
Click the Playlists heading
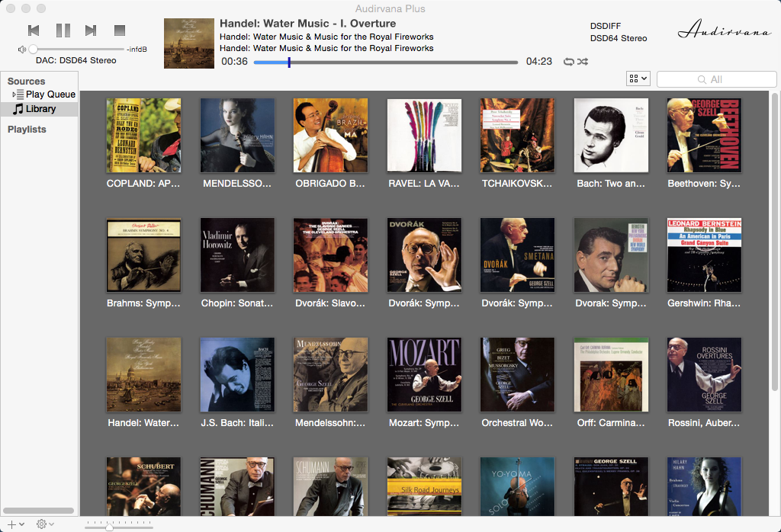coord(27,130)
